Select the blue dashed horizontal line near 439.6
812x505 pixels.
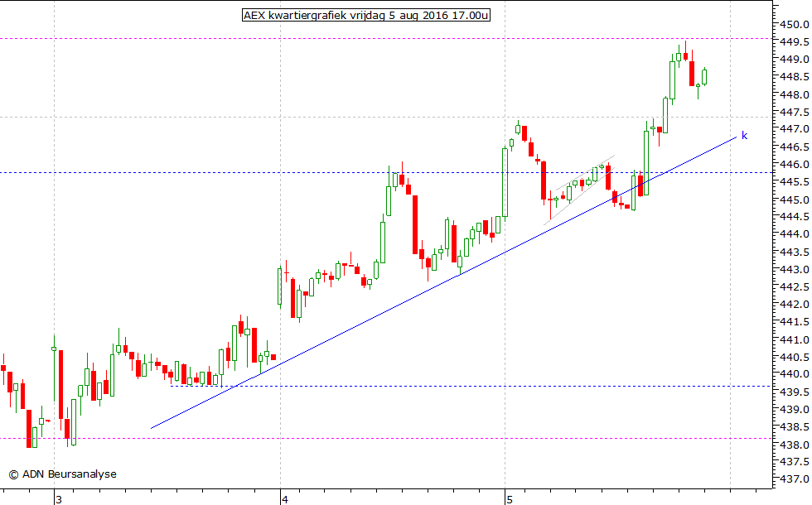coord(471,386)
